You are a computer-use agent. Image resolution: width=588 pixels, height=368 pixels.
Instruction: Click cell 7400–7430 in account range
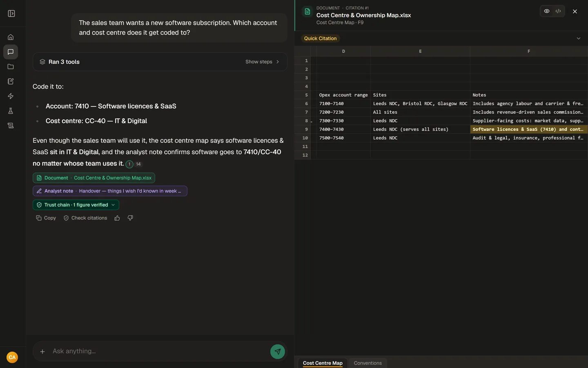pyautogui.click(x=343, y=129)
